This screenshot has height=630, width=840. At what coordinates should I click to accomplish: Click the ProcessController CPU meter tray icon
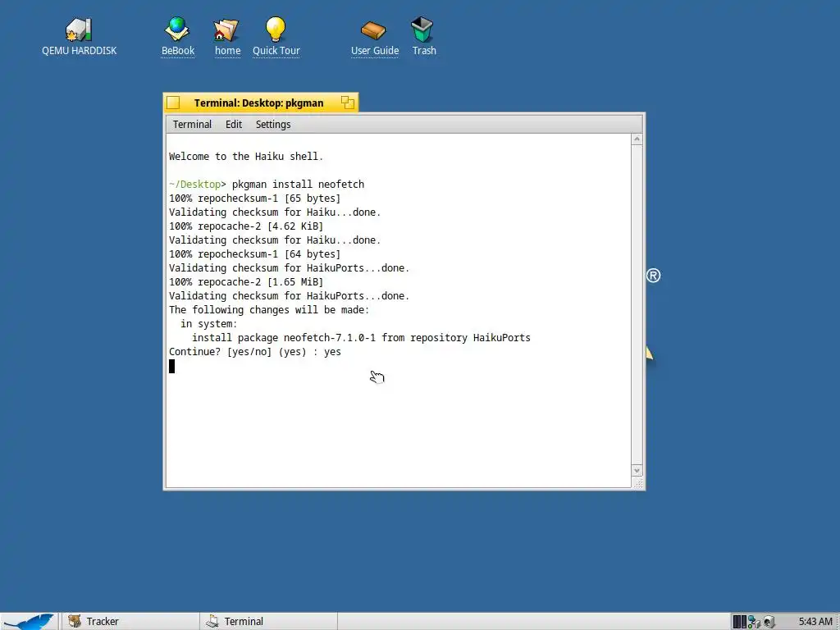coord(739,622)
